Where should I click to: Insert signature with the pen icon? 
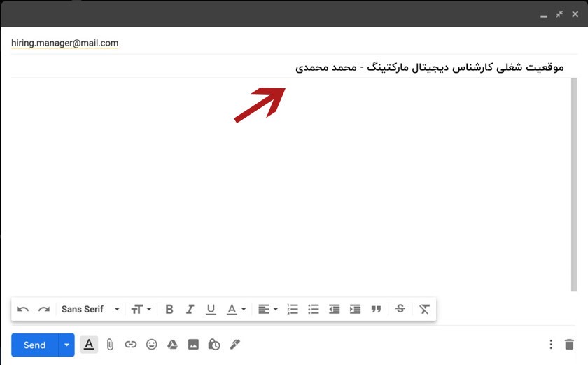235,345
